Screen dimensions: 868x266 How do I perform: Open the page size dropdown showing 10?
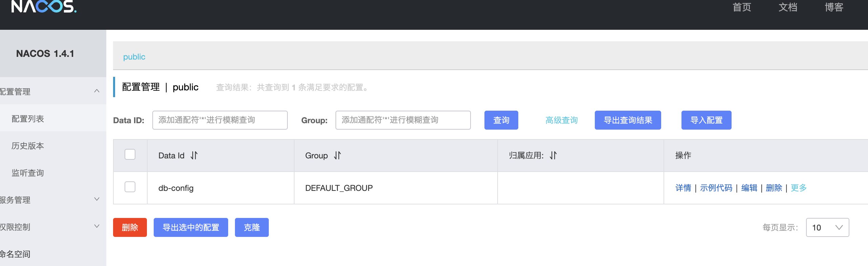pyautogui.click(x=827, y=227)
